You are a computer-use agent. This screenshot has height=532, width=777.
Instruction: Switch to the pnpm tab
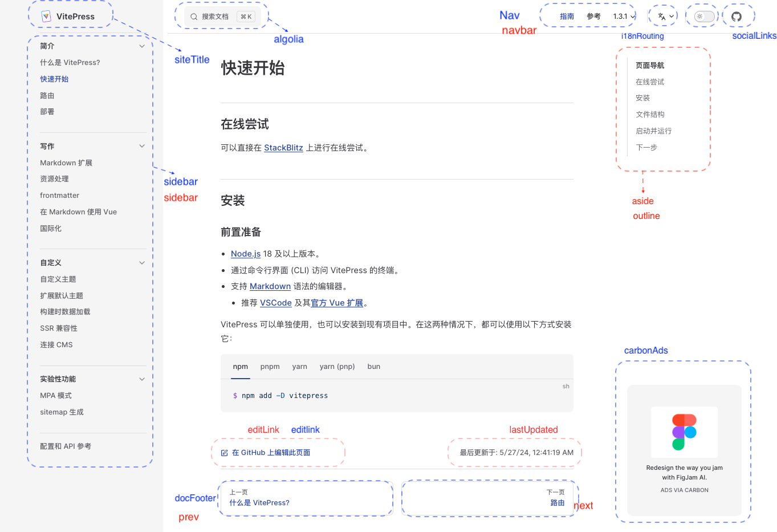(270, 367)
